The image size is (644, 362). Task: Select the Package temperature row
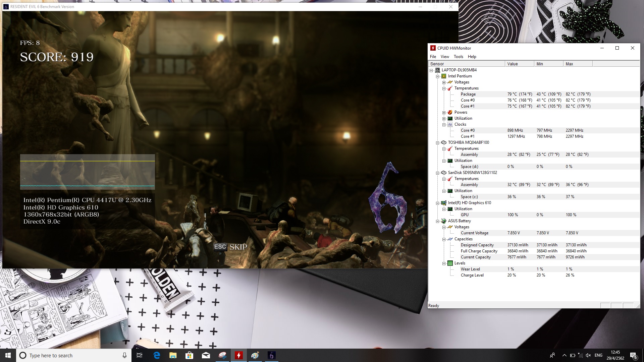tap(534, 94)
